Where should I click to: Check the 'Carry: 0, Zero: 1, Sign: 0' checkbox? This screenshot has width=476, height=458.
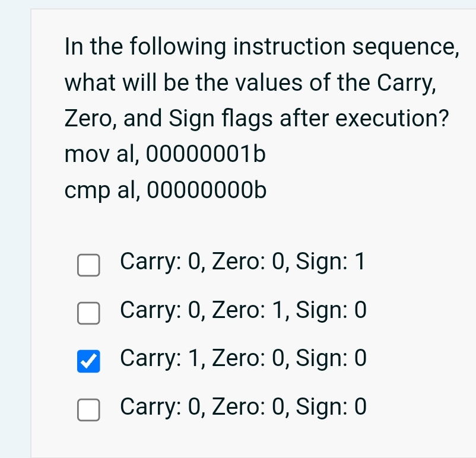(x=88, y=314)
